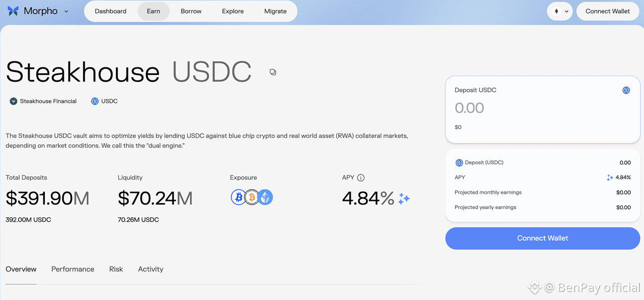The height and width of the screenshot is (300, 644).
Task: Click the Exposure label
Action: 244,177
